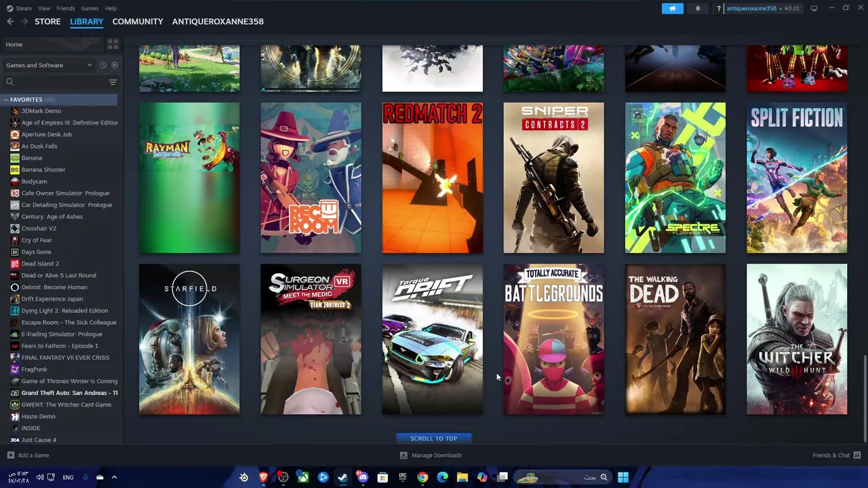Open the Games menu
868x488 pixels.
[90, 8]
